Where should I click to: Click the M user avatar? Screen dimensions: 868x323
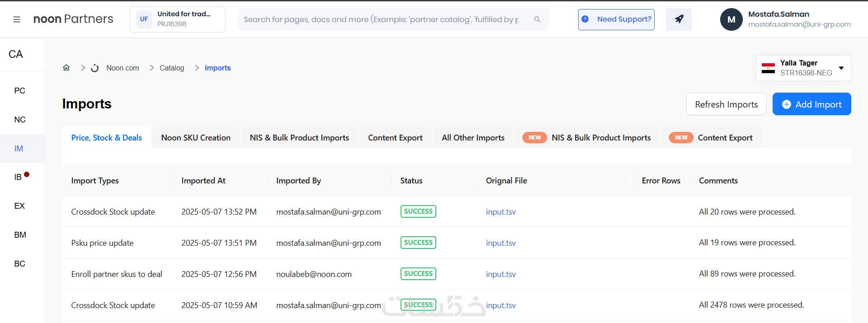731,19
